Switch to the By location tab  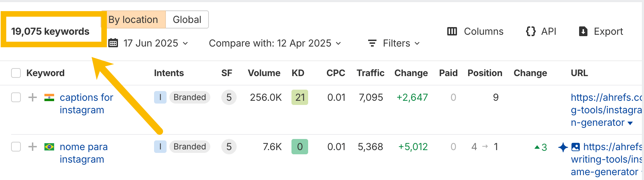pos(133,20)
